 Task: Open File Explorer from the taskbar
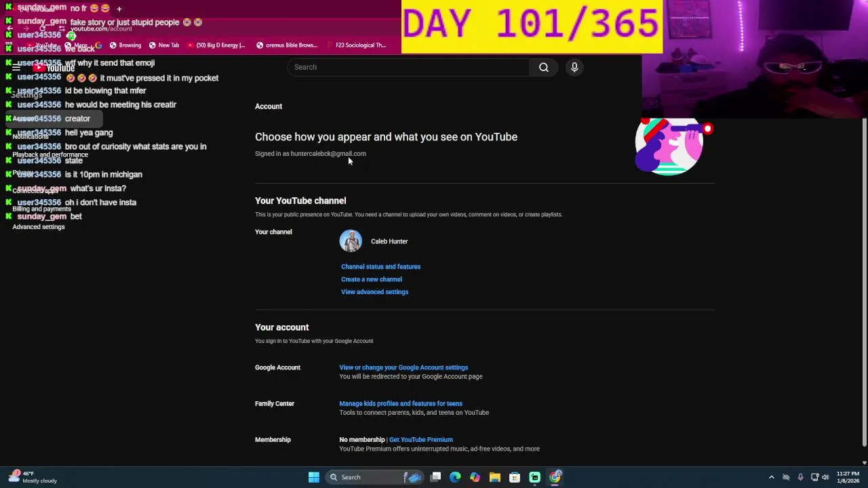coord(495,477)
